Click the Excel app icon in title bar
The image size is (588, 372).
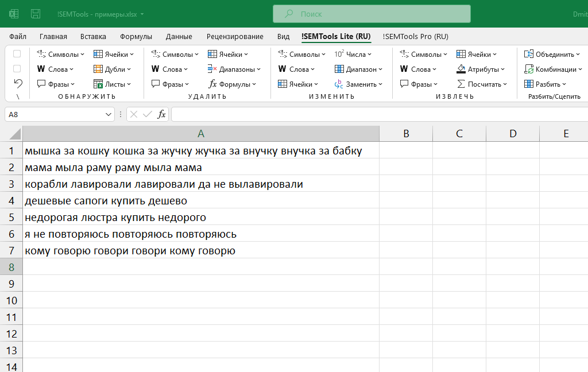point(14,14)
